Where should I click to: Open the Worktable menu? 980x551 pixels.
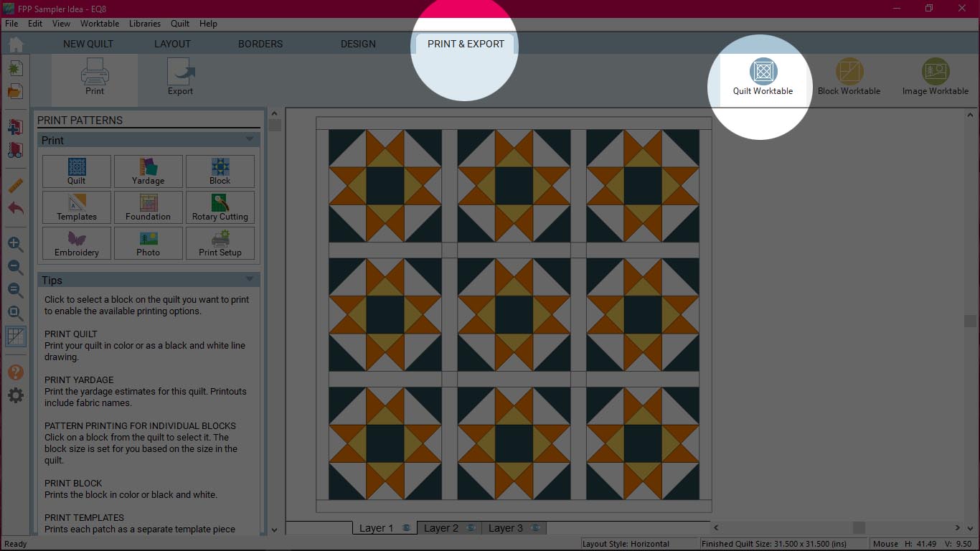pos(100,24)
